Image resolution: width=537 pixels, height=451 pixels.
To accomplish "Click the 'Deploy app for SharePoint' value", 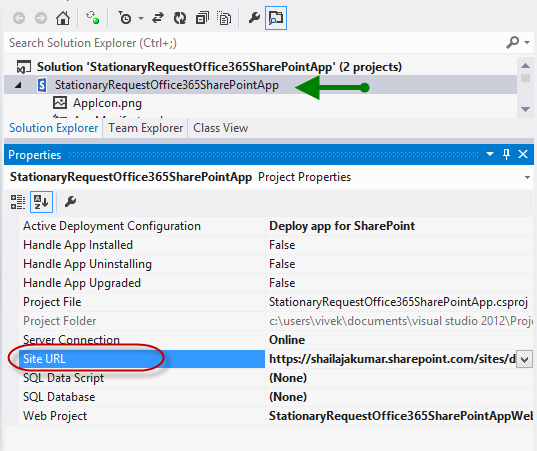I will click(x=342, y=226).
